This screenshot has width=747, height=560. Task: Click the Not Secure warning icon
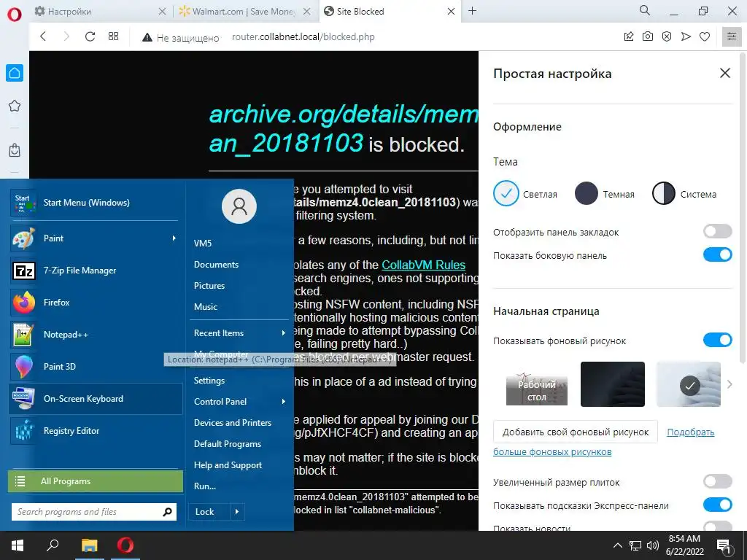pos(147,37)
